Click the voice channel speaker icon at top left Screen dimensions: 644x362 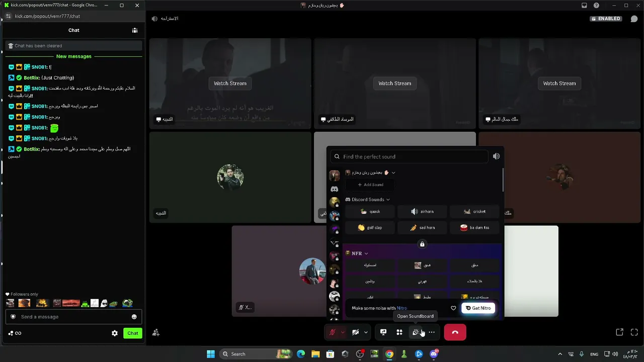(154, 19)
